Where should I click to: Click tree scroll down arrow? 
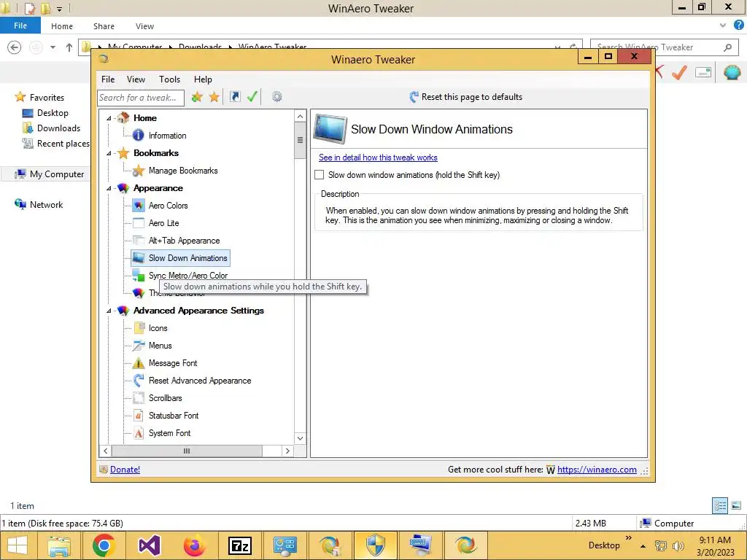click(x=300, y=438)
